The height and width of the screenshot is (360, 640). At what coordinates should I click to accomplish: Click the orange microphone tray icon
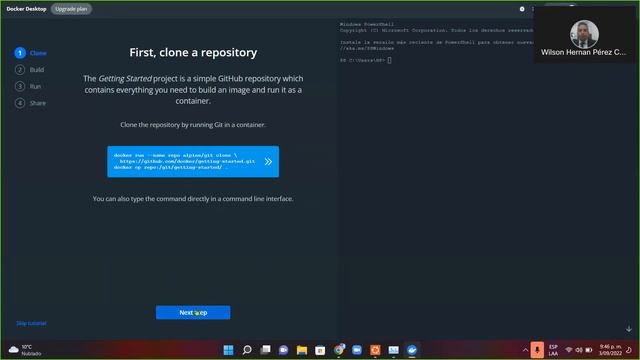pyautogui.click(x=537, y=350)
